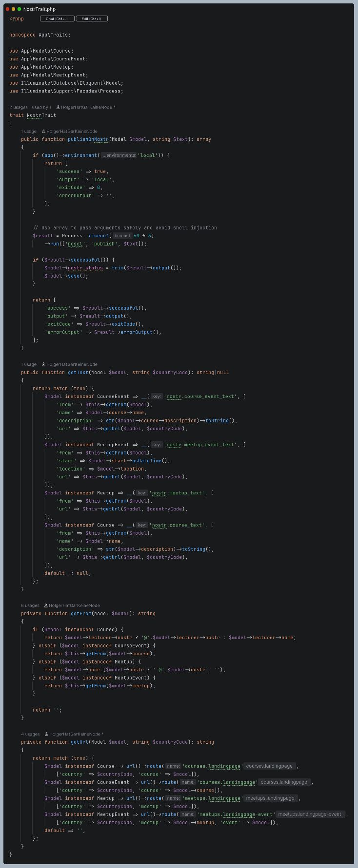The height and width of the screenshot is (868, 358).
Task: Click the Chat (Ctrl+J) button
Action: [x=57, y=19]
